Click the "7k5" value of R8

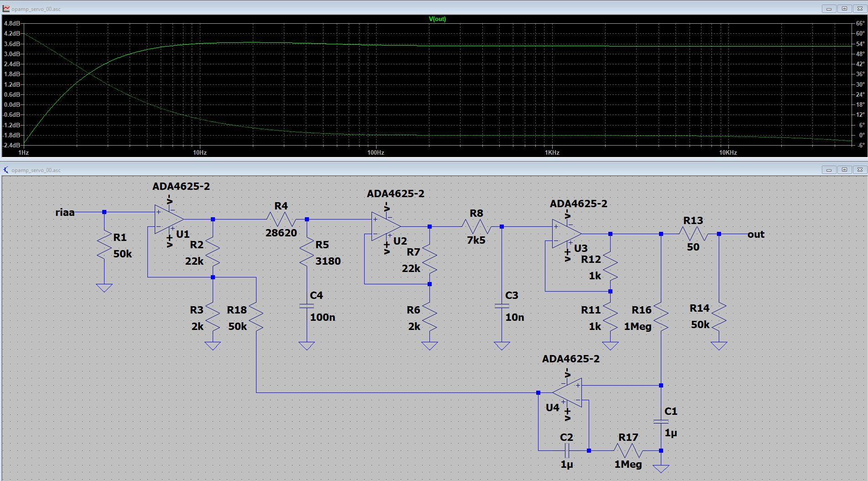[x=476, y=240]
